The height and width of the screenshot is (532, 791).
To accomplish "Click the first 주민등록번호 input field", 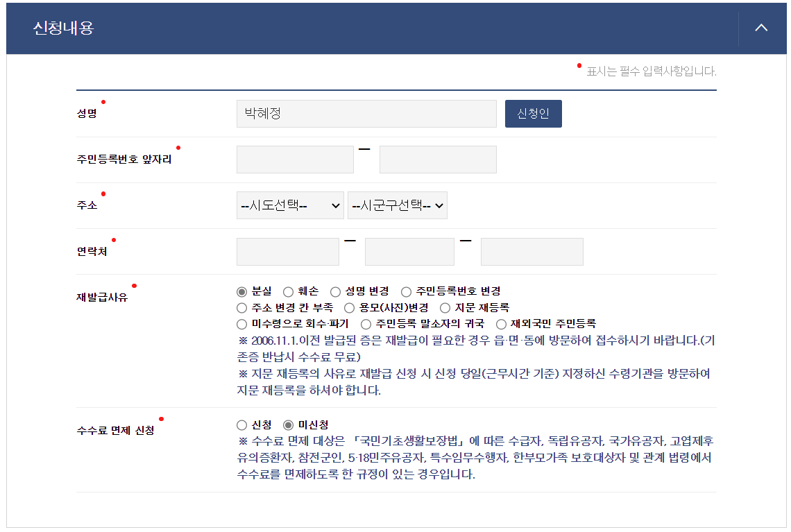I will 295,160.
